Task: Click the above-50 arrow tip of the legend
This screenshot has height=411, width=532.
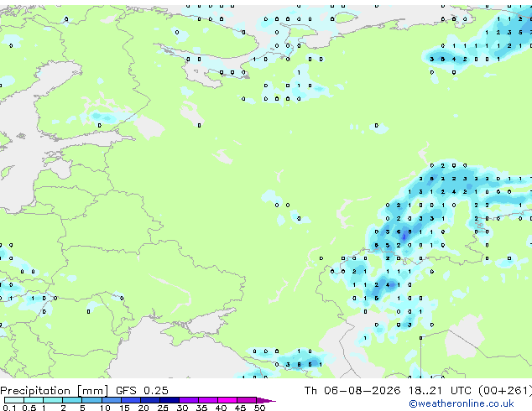Action: tap(266, 401)
